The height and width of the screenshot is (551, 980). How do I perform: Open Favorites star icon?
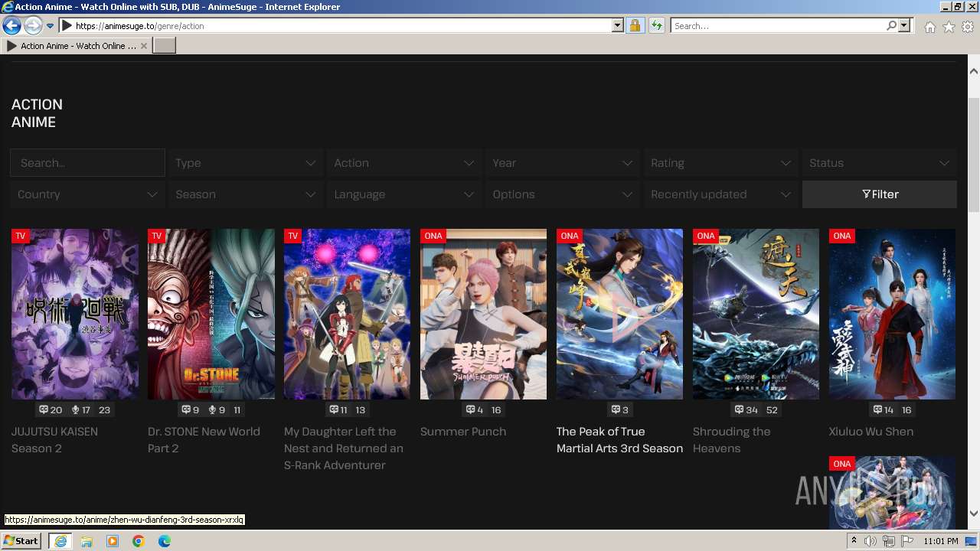[949, 27]
